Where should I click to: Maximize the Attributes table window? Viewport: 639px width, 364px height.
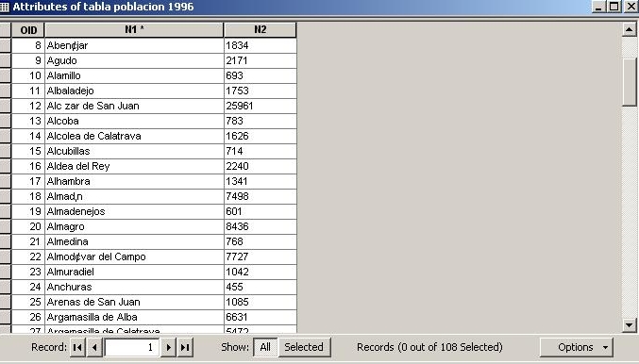[614, 7]
